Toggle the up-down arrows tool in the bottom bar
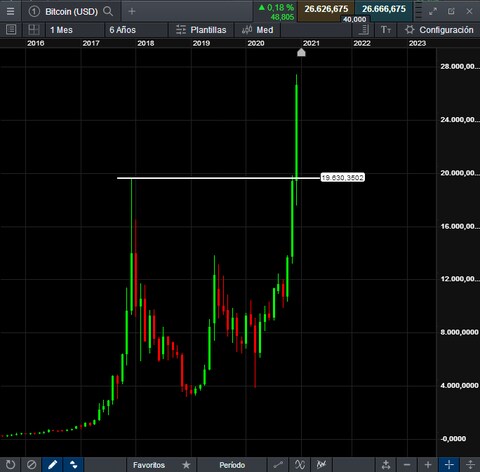Screen dimensions: 480x472 73,465
